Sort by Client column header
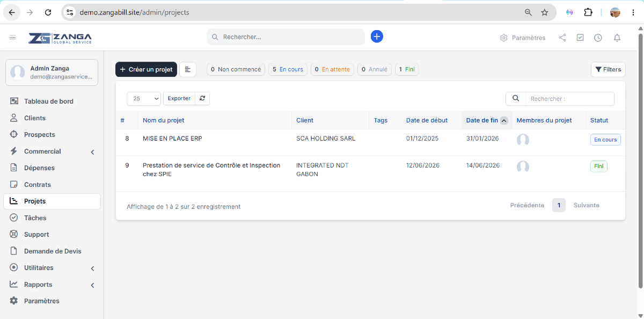The image size is (644, 319). [x=331, y=120]
